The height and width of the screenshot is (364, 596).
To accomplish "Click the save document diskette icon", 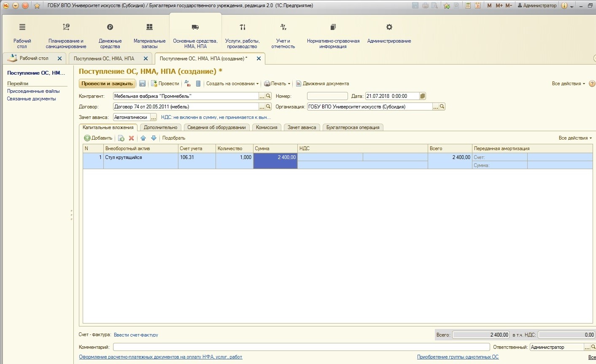I will (x=142, y=84).
